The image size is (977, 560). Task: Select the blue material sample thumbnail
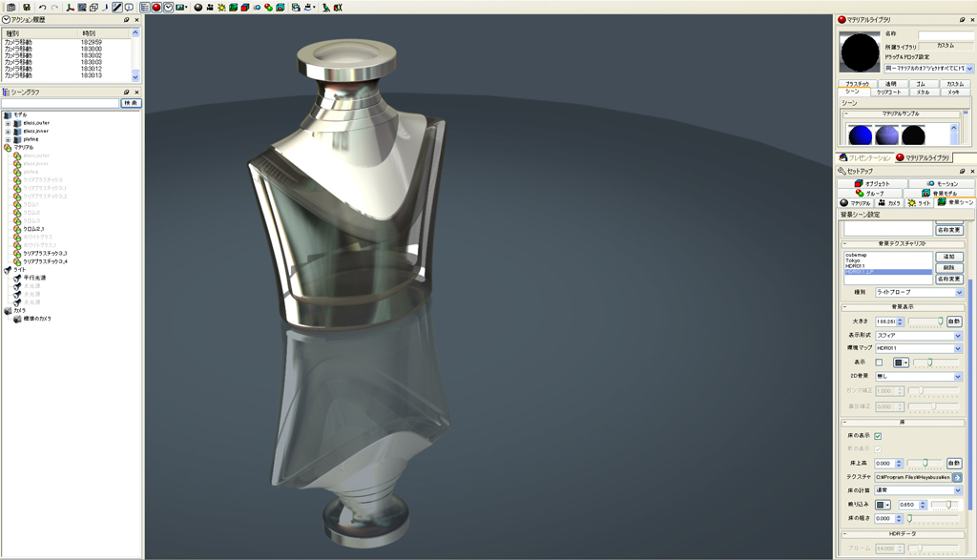(860, 135)
